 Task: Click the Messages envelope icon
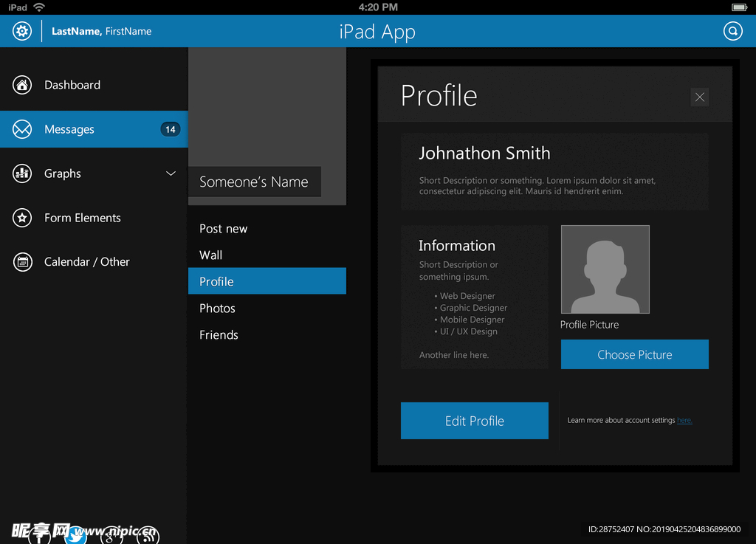[22, 129]
